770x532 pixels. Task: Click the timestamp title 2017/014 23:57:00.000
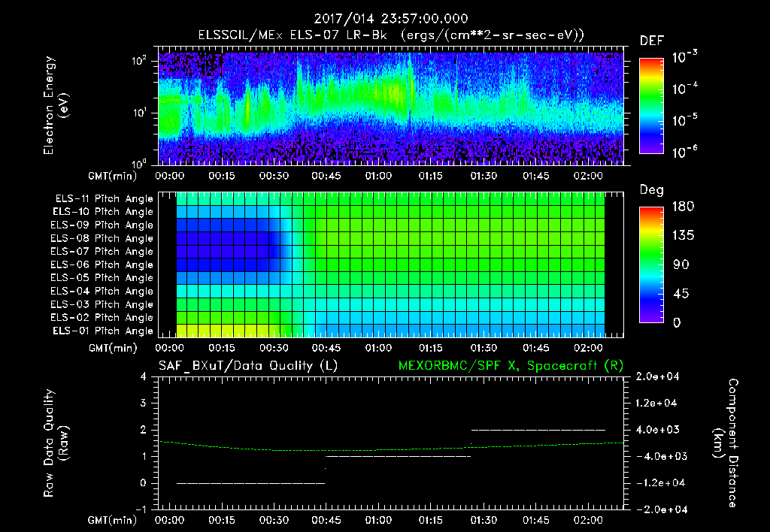coord(391,19)
